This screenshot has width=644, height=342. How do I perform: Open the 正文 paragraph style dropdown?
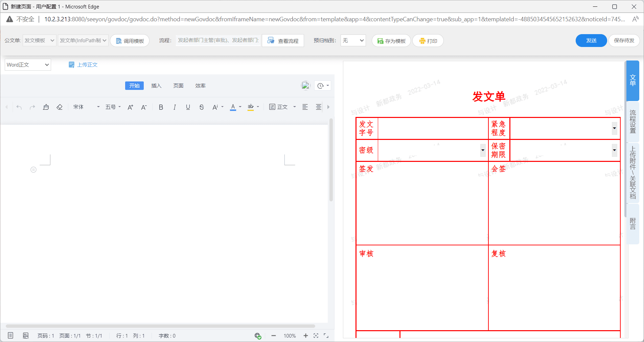pyautogui.click(x=283, y=107)
